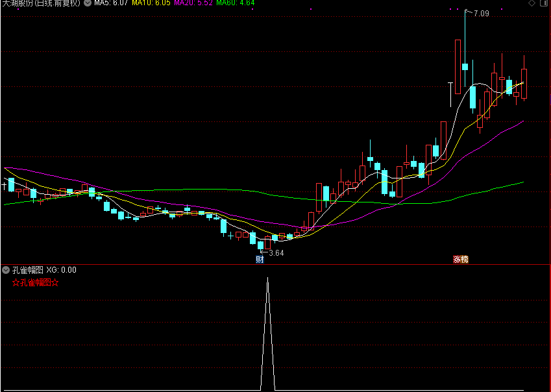
Task: Click the tall red candle below 7.09
Action: tap(458, 67)
